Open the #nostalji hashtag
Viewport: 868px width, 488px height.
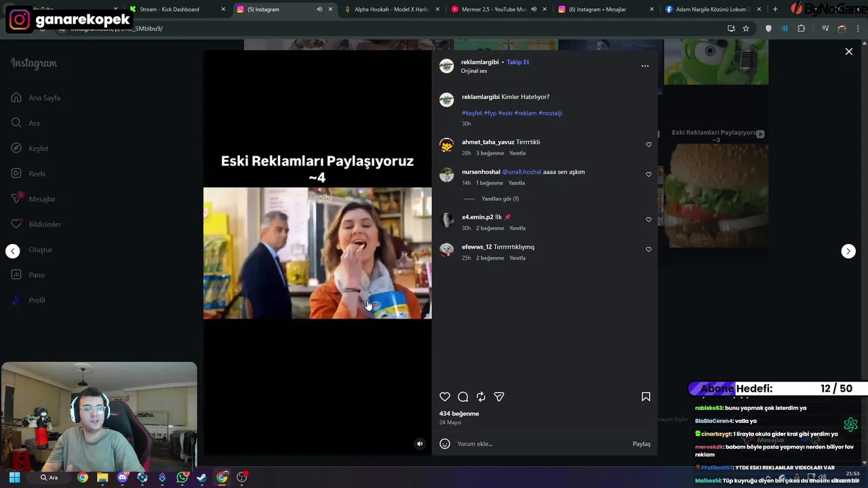point(550,113)
